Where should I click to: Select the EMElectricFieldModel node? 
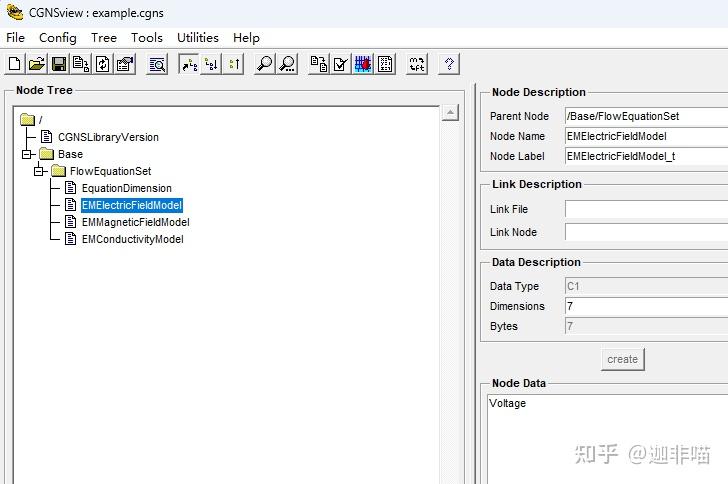132,205
